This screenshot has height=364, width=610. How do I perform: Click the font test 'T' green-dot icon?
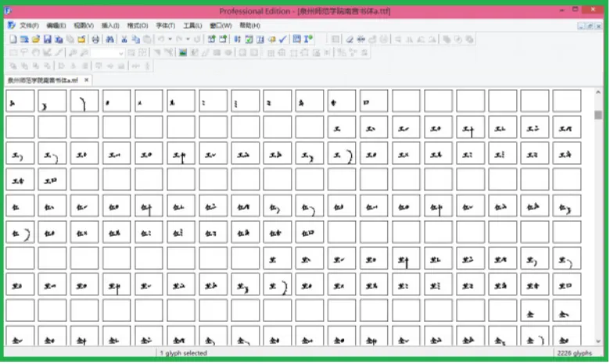[x=308, y=39]
